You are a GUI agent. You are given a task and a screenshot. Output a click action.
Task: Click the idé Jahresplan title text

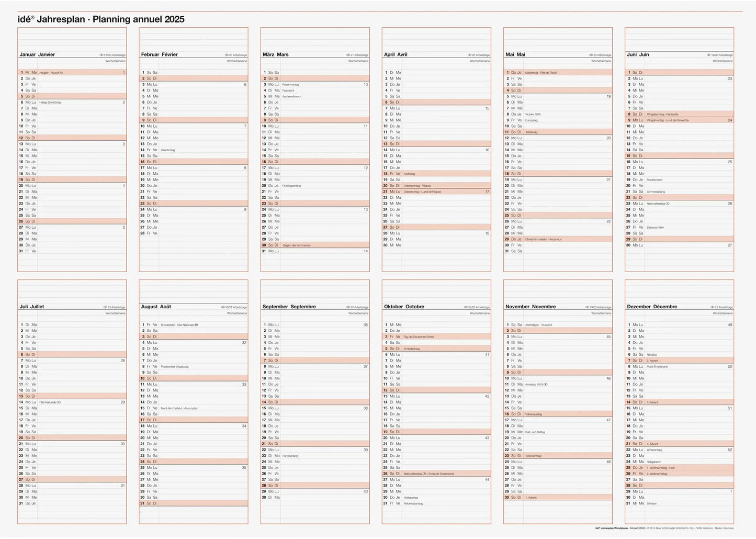click(x=101, y=19)
